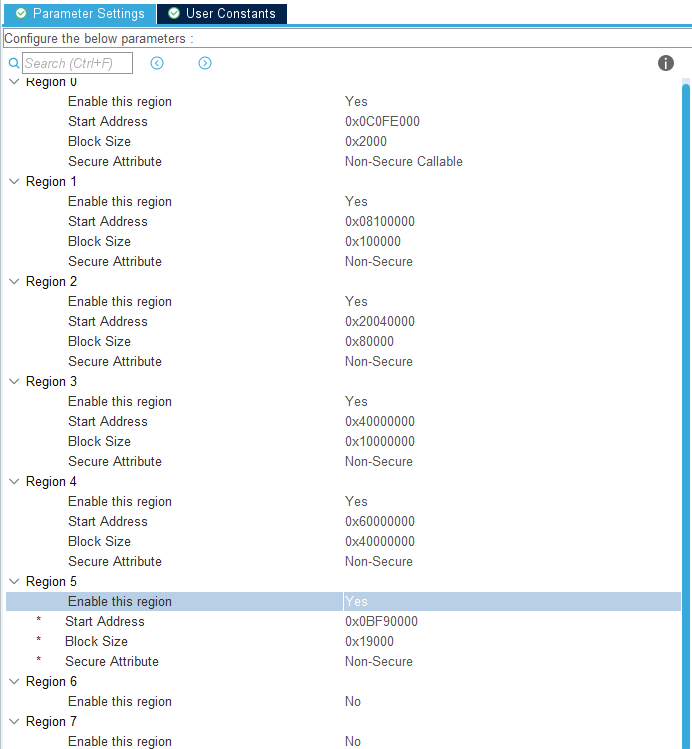Image resolution: width=692 pixels, height=749 pixels.
Task: Select Region 3 Enable value Yes
Action: click(356, 401)
